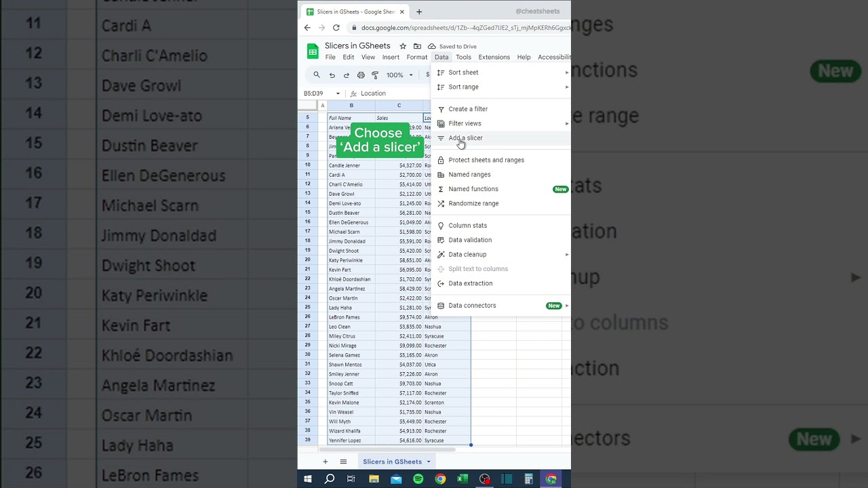The width and height of the screenshot is (868, 488).
Task: Open the Edit menu
Action: pos(348,58)
